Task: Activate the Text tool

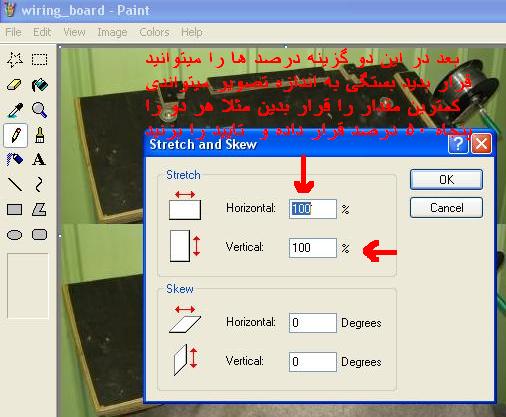Action: 39,160
